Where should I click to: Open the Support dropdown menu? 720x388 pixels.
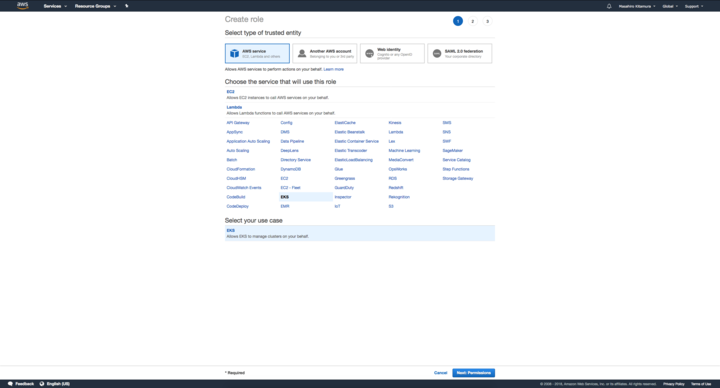(694, 6)
